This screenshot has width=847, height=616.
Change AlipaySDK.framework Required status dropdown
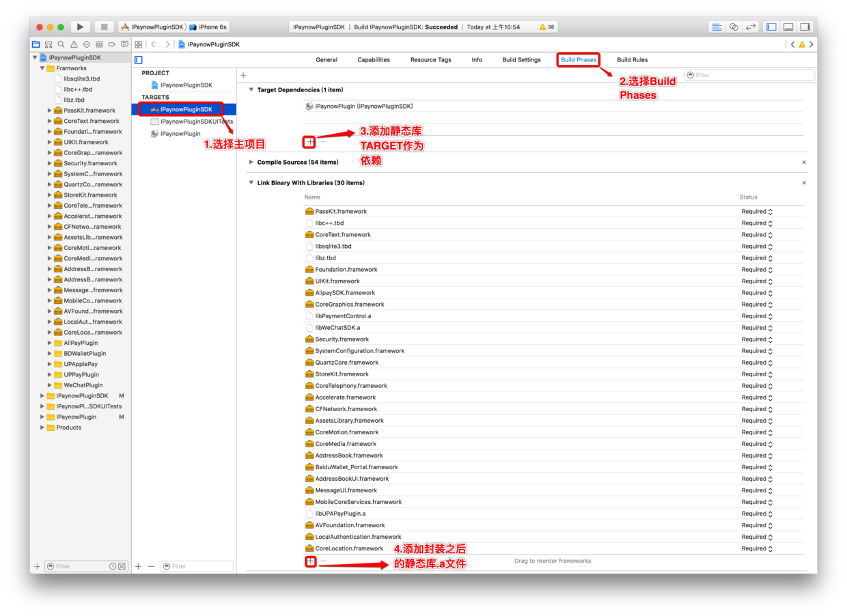[757, 293]
